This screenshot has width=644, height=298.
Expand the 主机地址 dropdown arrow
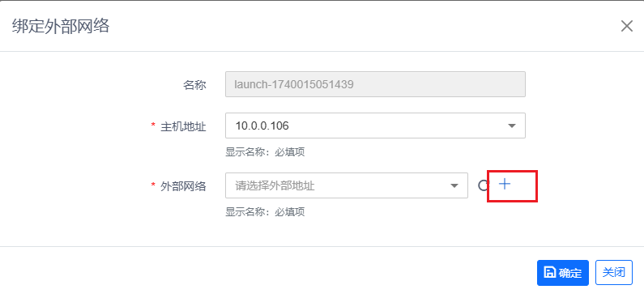(512, 126)
